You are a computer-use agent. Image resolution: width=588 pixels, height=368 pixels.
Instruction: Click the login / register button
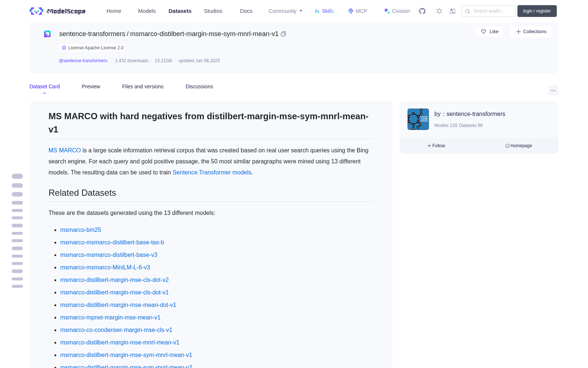537,11
